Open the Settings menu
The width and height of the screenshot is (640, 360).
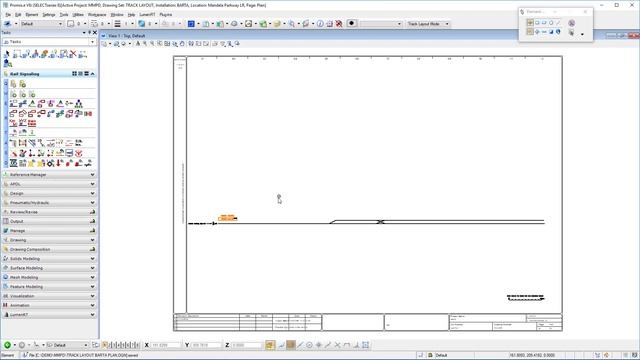[49, 15]
